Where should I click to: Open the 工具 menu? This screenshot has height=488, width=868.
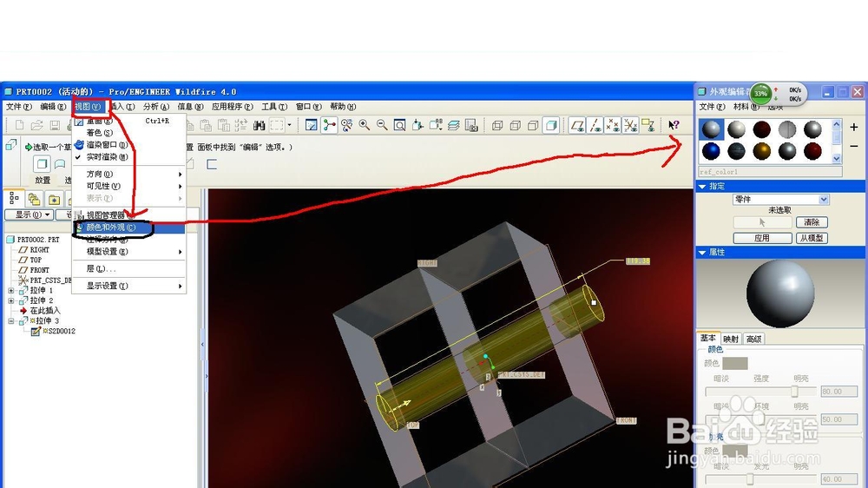pyautogui.click(x=274, y=106)
